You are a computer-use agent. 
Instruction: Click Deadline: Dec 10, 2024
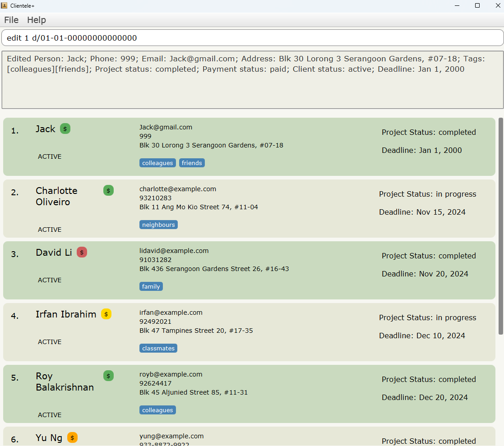coord(422,336)
